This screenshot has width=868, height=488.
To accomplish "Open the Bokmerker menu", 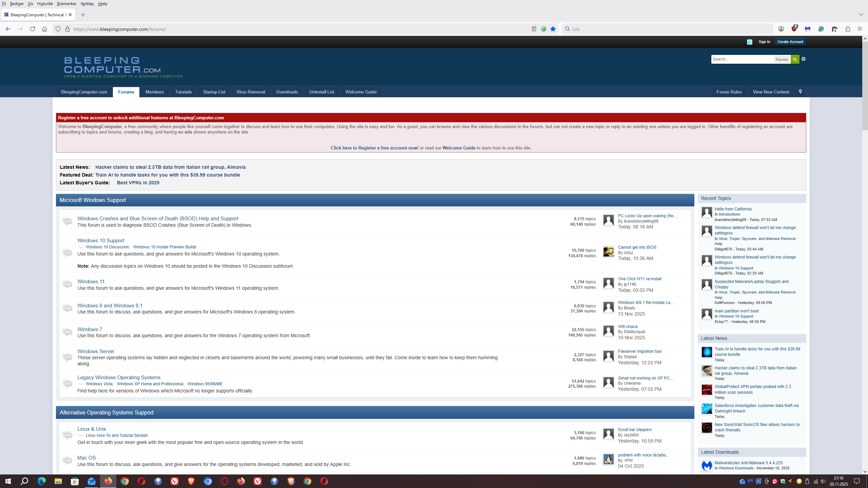I will tap(66, 4).
